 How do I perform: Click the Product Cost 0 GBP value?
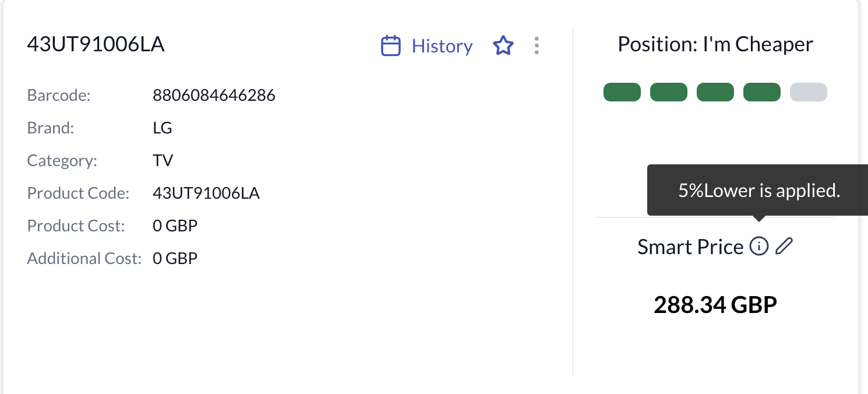(x=175, y=226)
